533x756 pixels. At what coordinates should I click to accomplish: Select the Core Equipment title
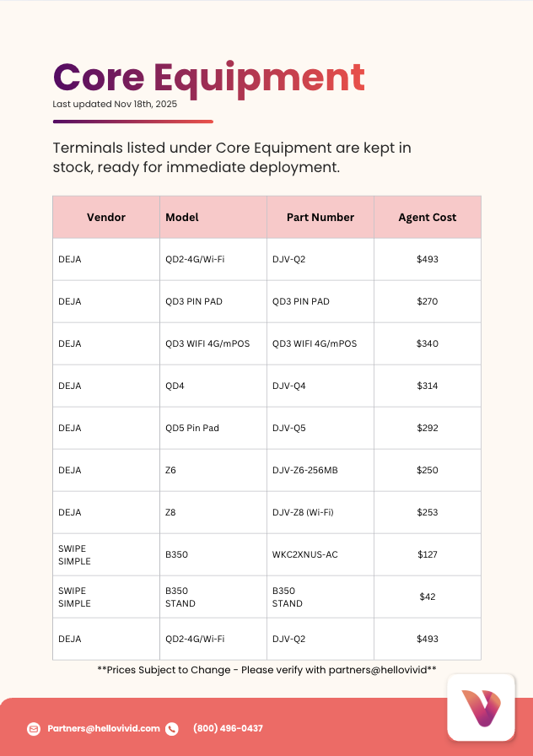pyautogui.click(x=208, y=77)
